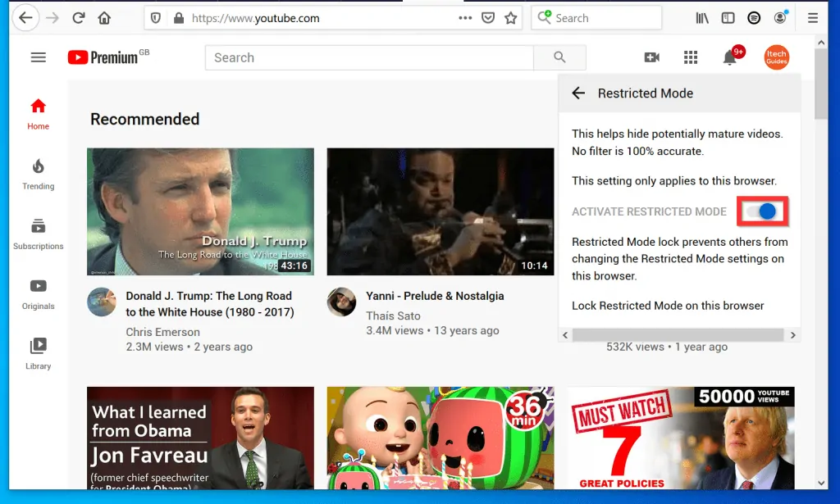Create a video with camera icon
The width and height of the screenshot is (840, 504).
click(651, 57)
